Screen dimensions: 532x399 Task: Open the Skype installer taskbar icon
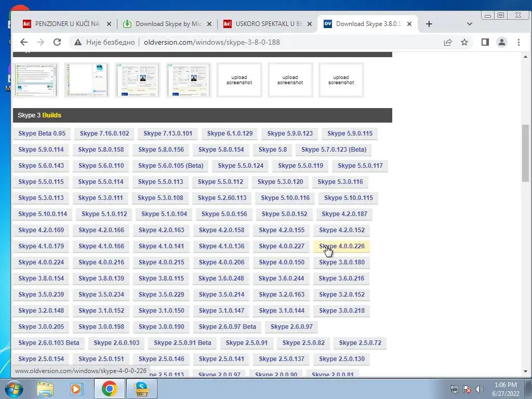(x=141, y=389)
